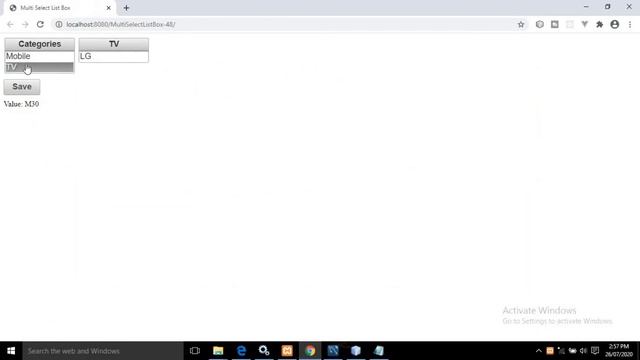The width and height of the screenshot is (640, 360).
Task: Minimize the Chrome window
Action: (586, 7)
